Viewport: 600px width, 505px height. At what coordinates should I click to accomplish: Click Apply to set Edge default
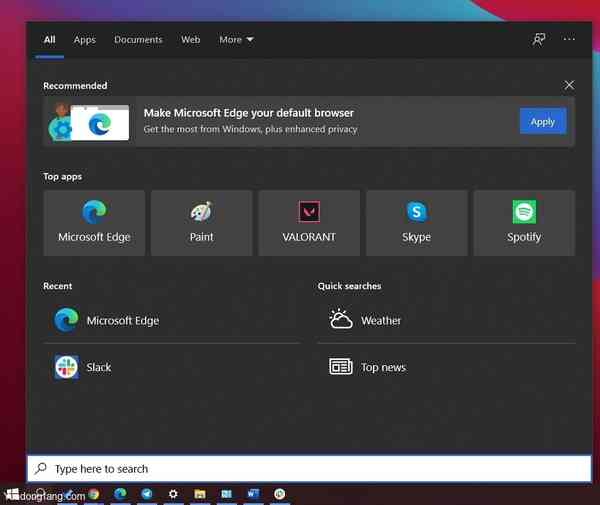click(x=543, y=121)
